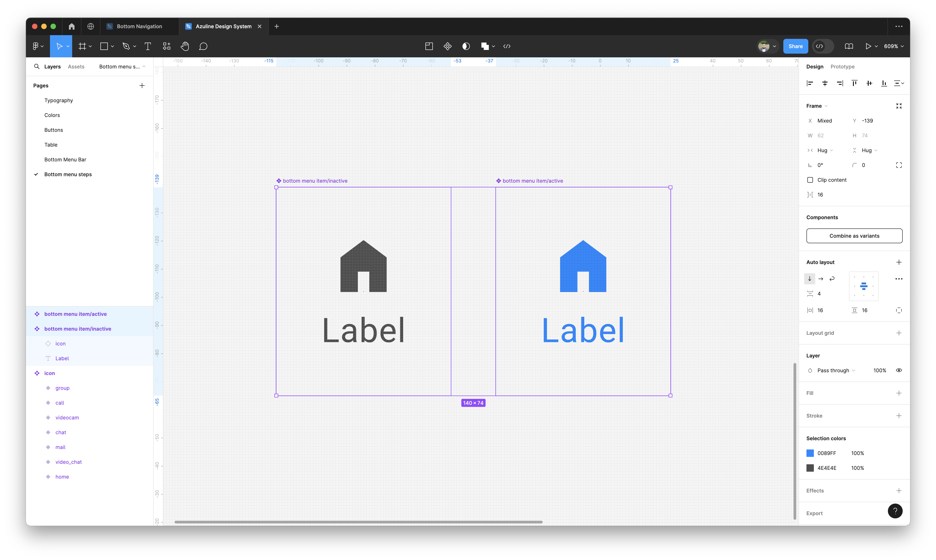Click Combine as variants button
936x560 pixels.
[x=854, y=236]
